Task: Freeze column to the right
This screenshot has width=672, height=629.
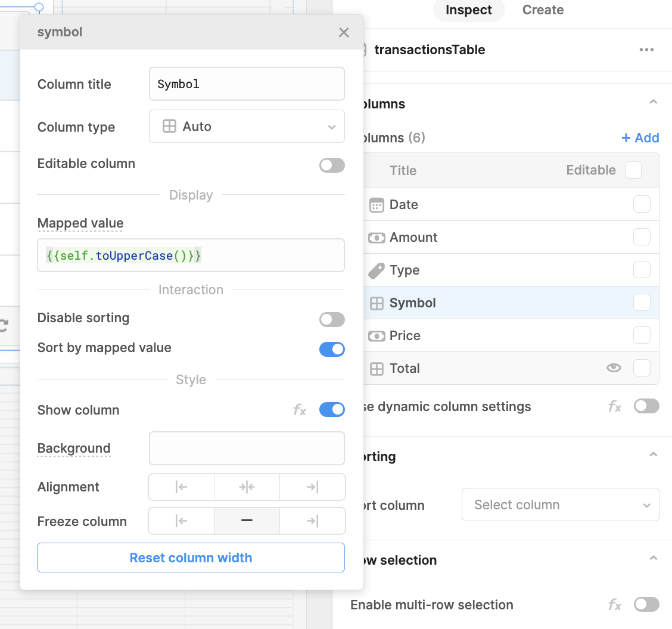Action: [x=312, y=522]
